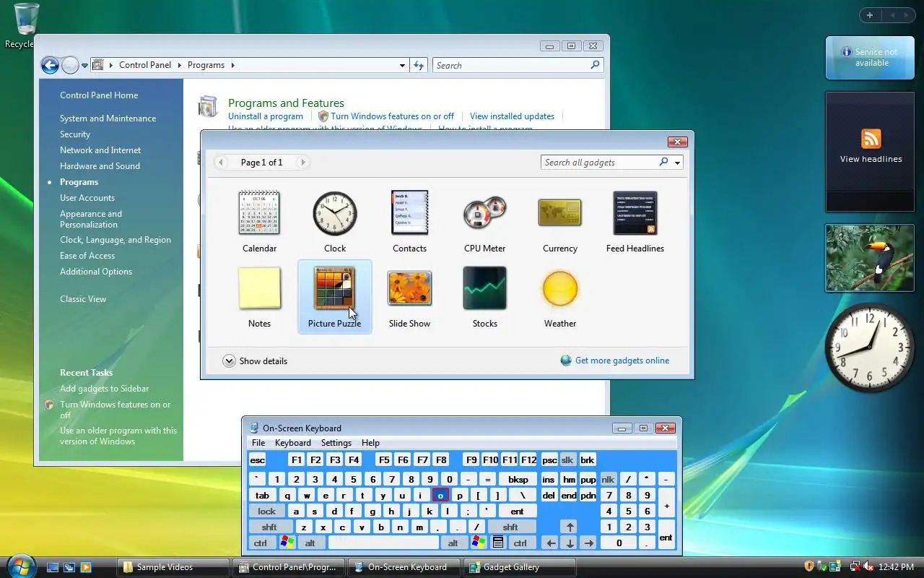Go to previous gadget gallery page

(x=222, y=163)
